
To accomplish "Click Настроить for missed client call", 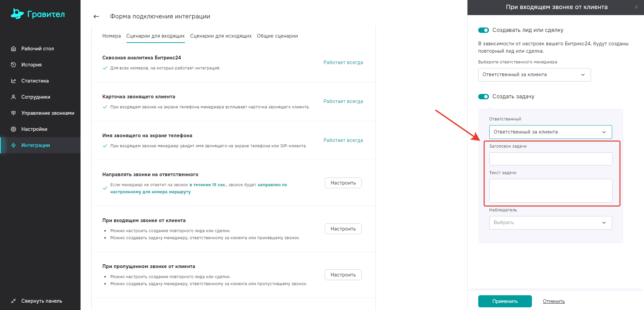I will coord(343,275).
